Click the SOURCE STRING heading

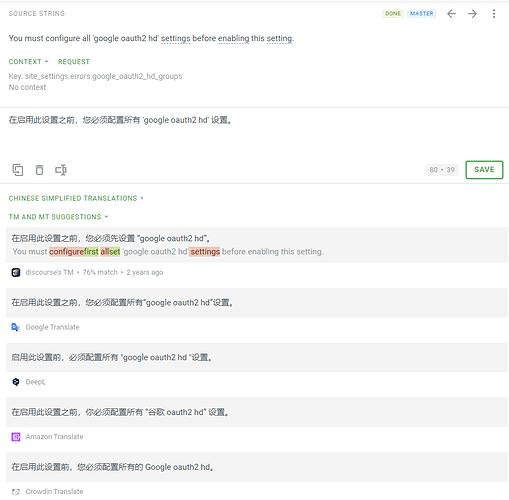pyautogui.click(x=37, y=14)
